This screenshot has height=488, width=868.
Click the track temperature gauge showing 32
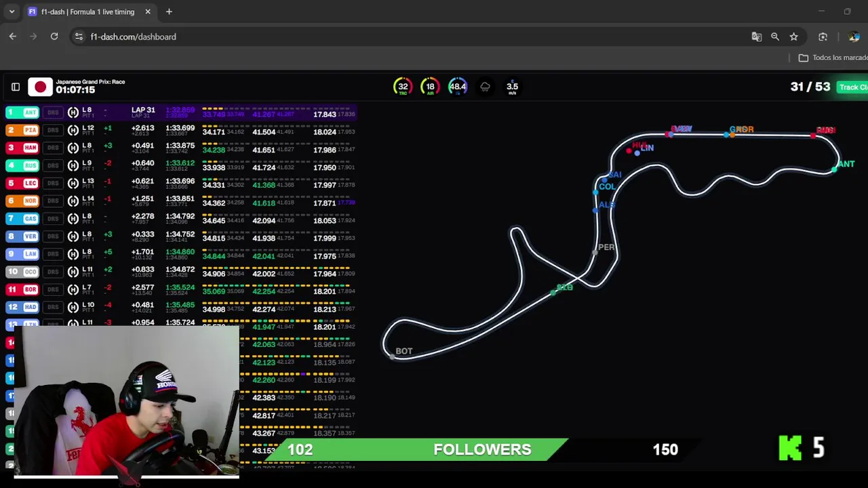[403, 87]
